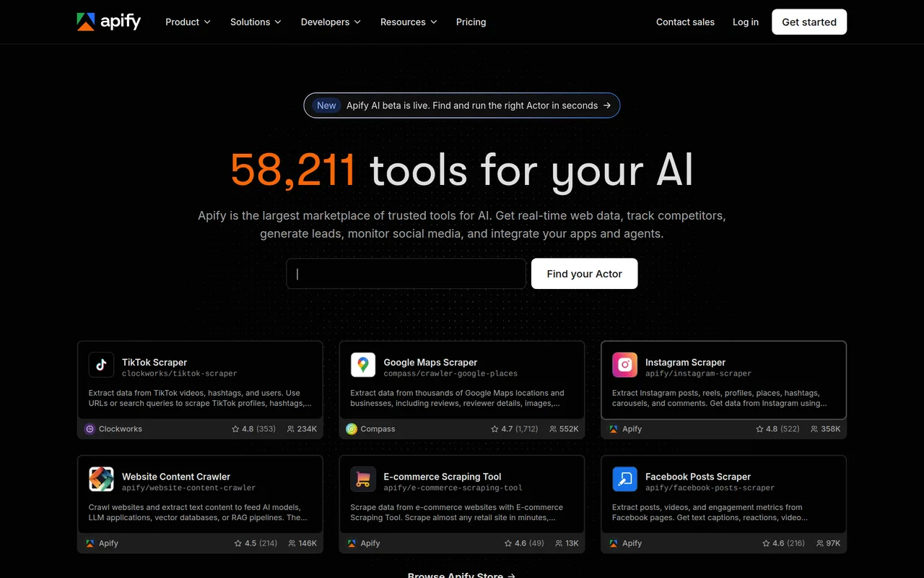The height and width of the screenshot is (578, 924).
Task: Open the Google Maps Scraper pin icon
Action: (363, 365)
